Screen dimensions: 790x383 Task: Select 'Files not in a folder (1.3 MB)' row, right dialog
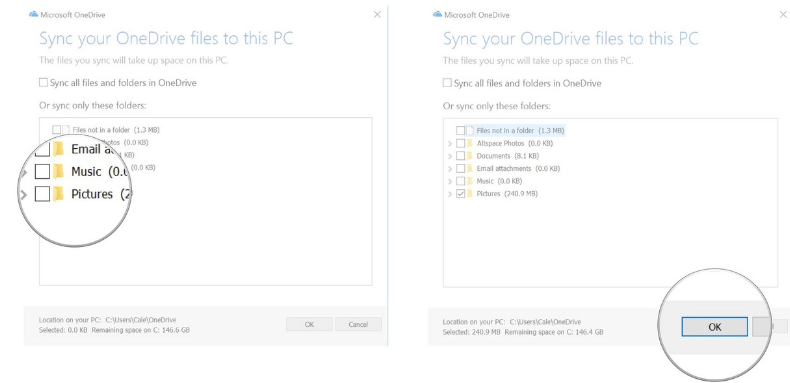[x=516, y=131]
